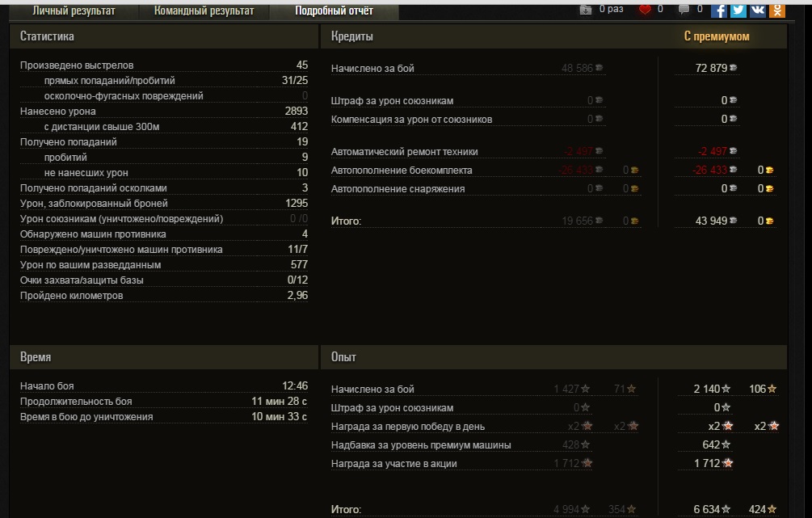
Task: Click the premium credits earned 72 879
Action: pyautogui.click(x=712, y=68)
